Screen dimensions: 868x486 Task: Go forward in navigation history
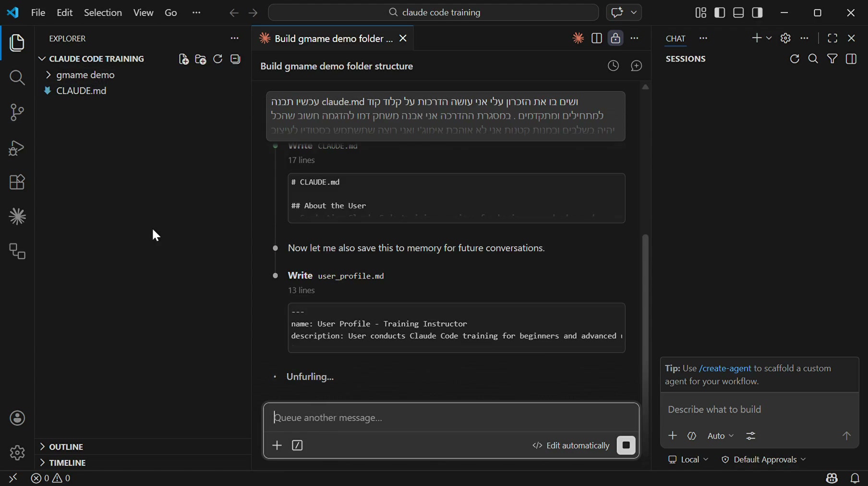click(253, 13)
